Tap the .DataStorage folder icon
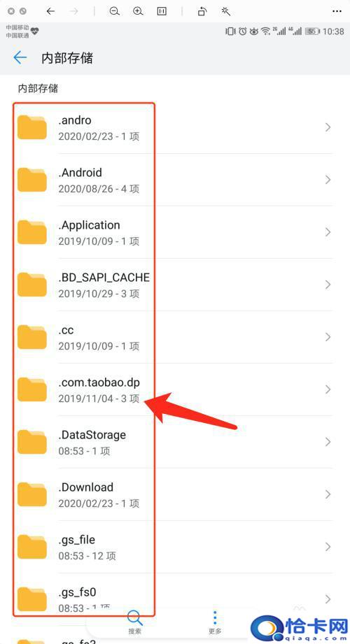Screen dimensions: 350x644 click(x=32, y=442)
